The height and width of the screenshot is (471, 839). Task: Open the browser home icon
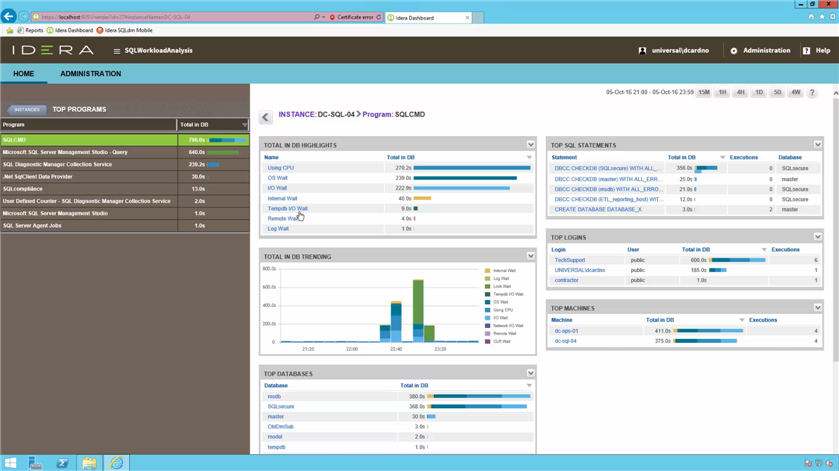pos(811,17)
